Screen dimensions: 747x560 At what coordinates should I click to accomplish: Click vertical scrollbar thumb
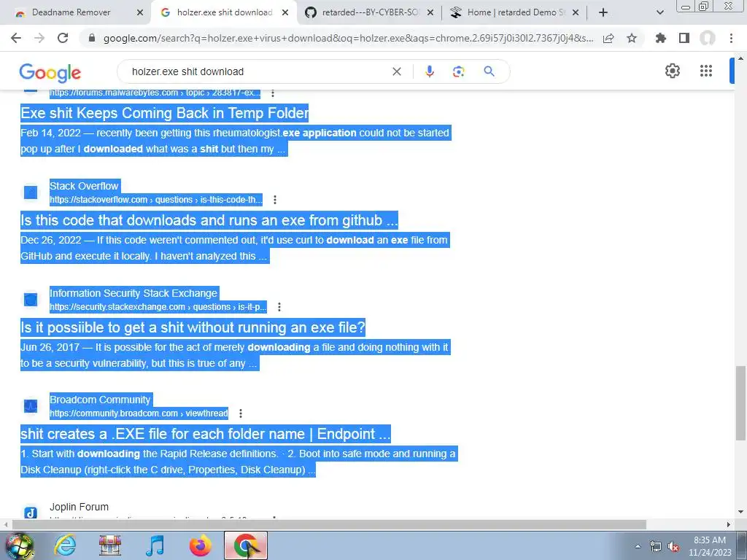click(740, 403)
